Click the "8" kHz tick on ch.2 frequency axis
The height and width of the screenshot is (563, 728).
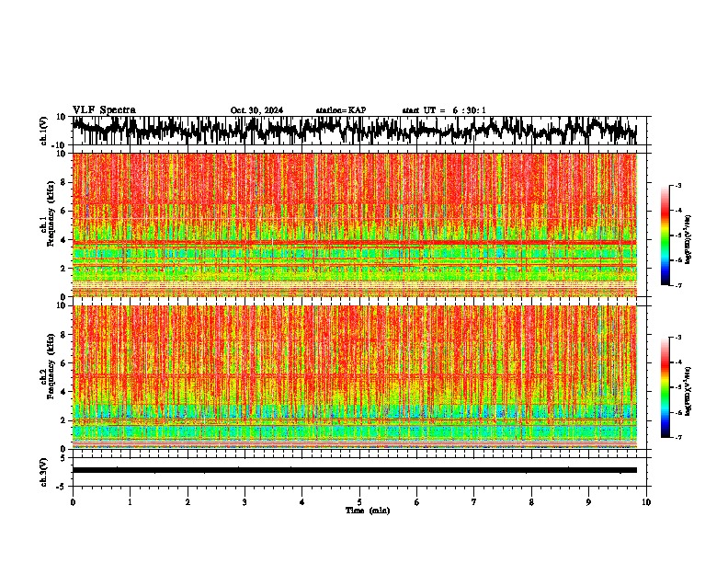click(63, 335)
